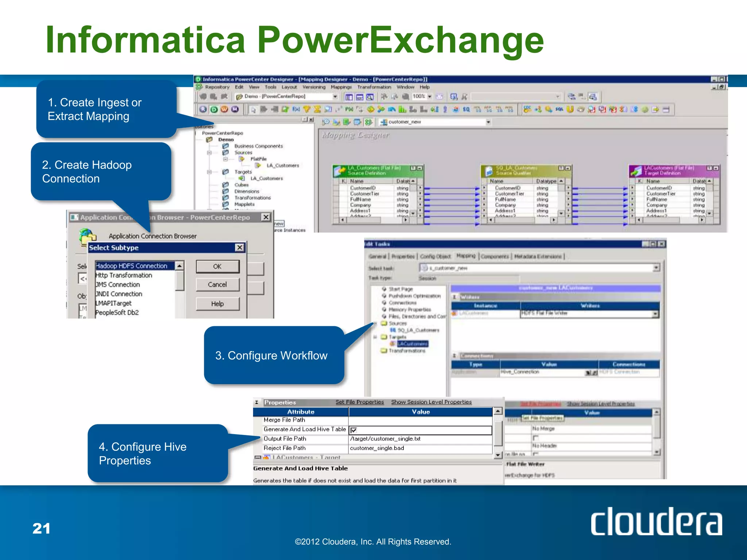
Task: Click OK in Select Subtype dialog
Action: 217,267
